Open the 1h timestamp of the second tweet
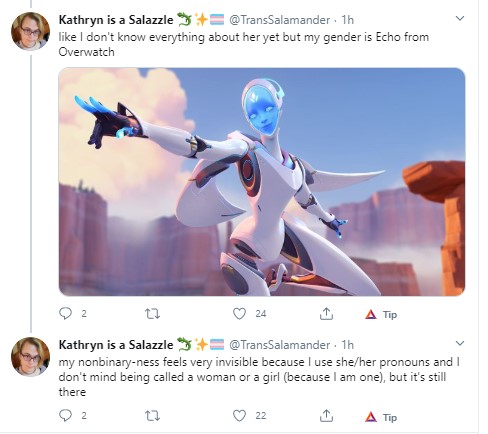This screenshot has width=488, height=434. [x=347, y=345]
